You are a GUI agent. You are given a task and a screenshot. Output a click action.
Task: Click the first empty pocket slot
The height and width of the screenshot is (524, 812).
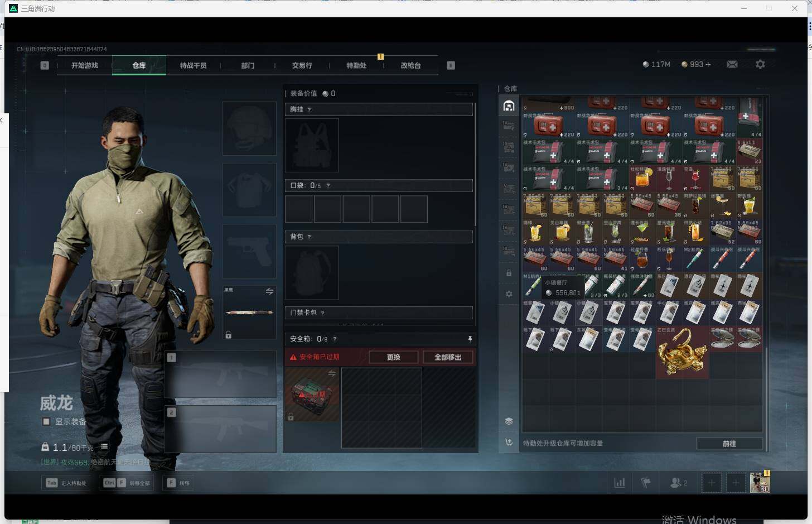click(299, 209)
